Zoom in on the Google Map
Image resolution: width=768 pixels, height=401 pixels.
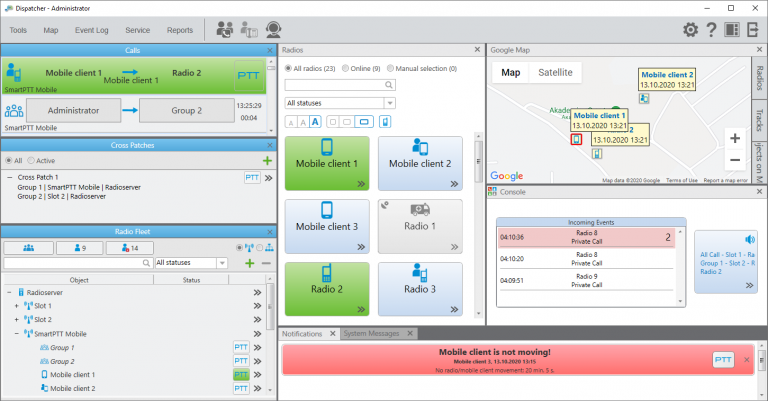[x=735, y=139]
